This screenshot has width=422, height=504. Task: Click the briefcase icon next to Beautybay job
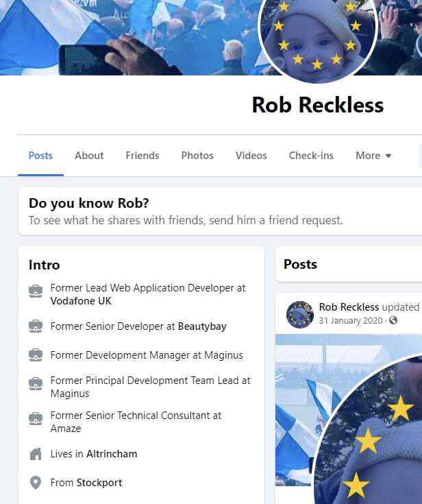coord(36,326)
